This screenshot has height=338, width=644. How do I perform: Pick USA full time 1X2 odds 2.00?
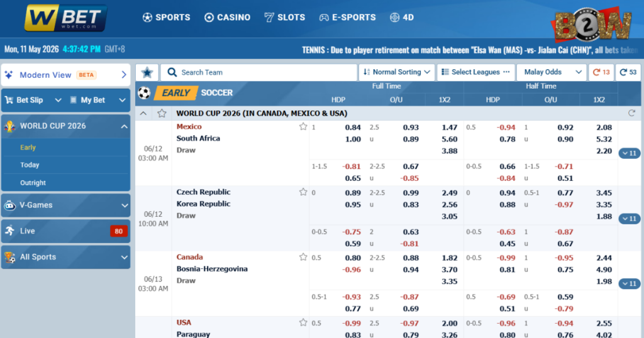click(x=449, y=324)
